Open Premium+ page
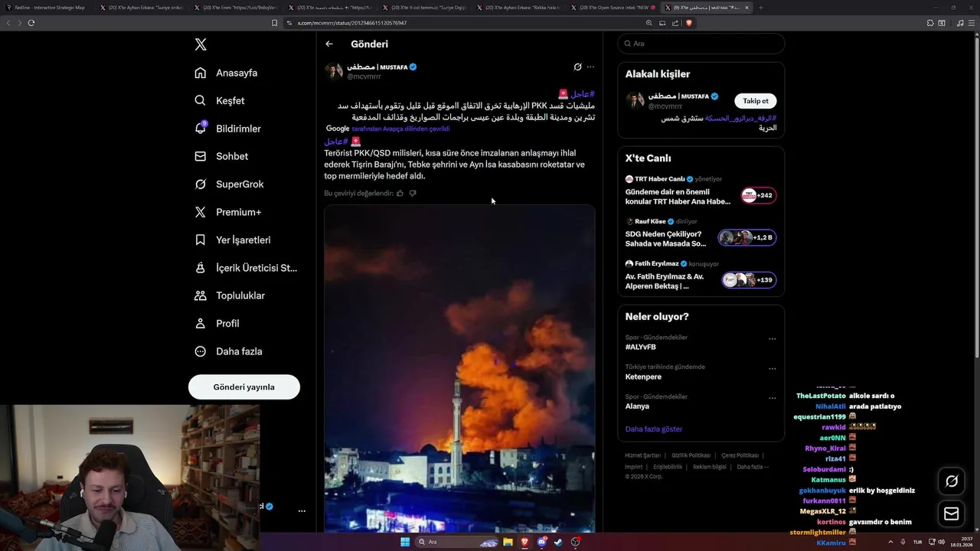This screenshot has width=980, height=551. tap(228, 212)
